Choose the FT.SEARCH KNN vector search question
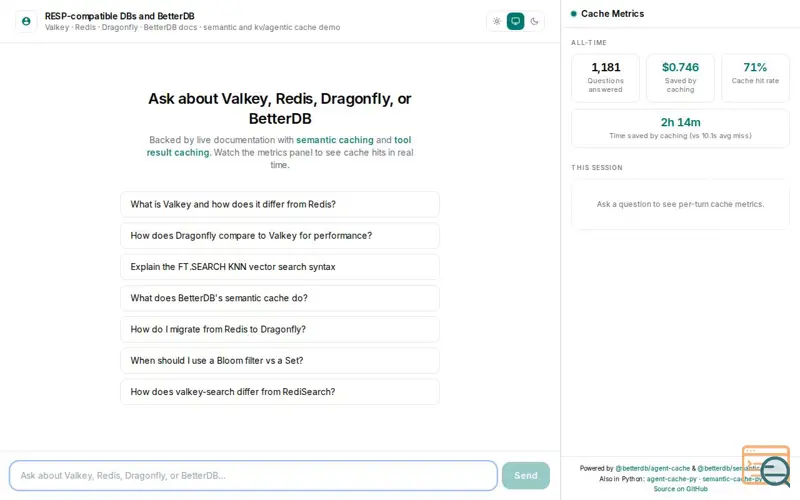This screenshot has height=500, width=800. tap(280, 267)
